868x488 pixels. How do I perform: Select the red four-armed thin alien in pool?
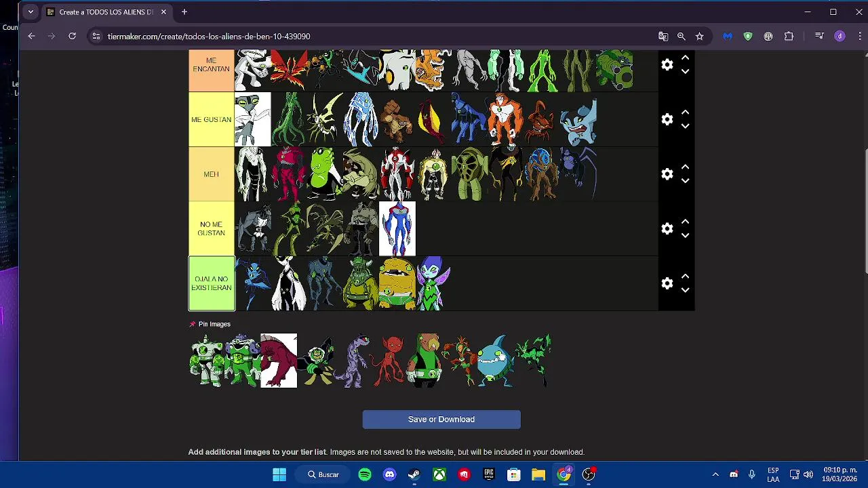[387, 361]
